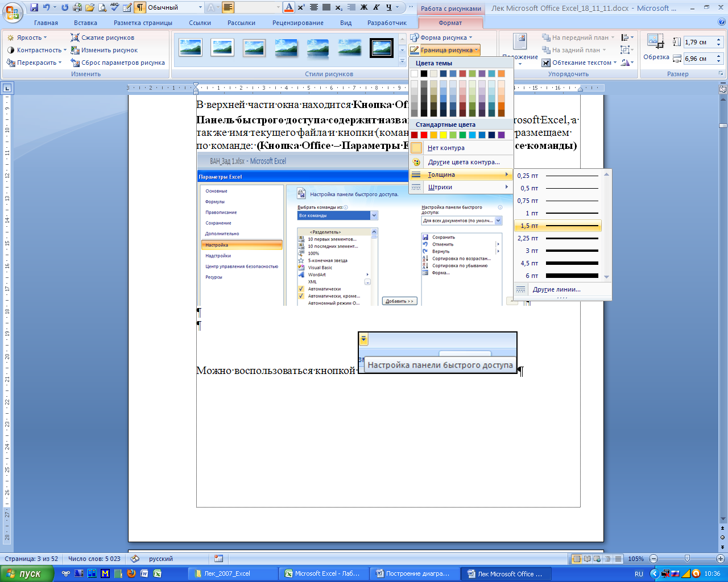The height and width of the screenshot is (582, 728).
Task: Click the macro recording status bar icon
Action: [219, 559]
